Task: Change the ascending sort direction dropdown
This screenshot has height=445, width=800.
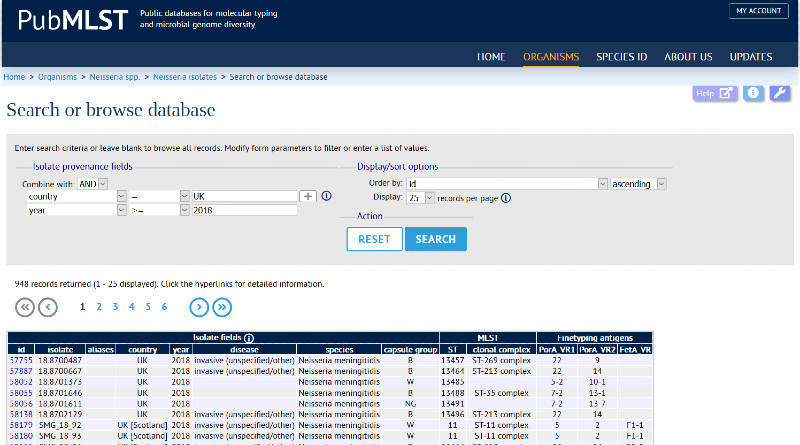Action: (x=639, y=184)
